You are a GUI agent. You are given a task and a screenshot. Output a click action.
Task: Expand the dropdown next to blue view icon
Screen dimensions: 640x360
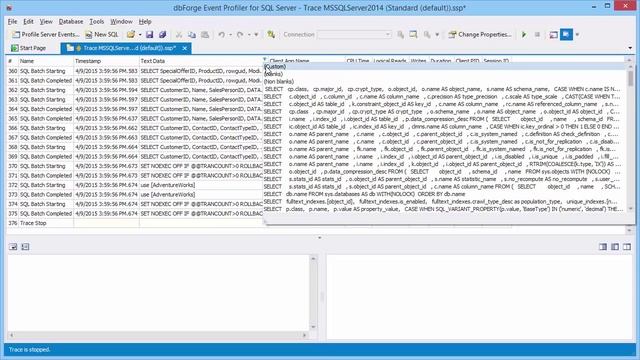click(577, 35)
